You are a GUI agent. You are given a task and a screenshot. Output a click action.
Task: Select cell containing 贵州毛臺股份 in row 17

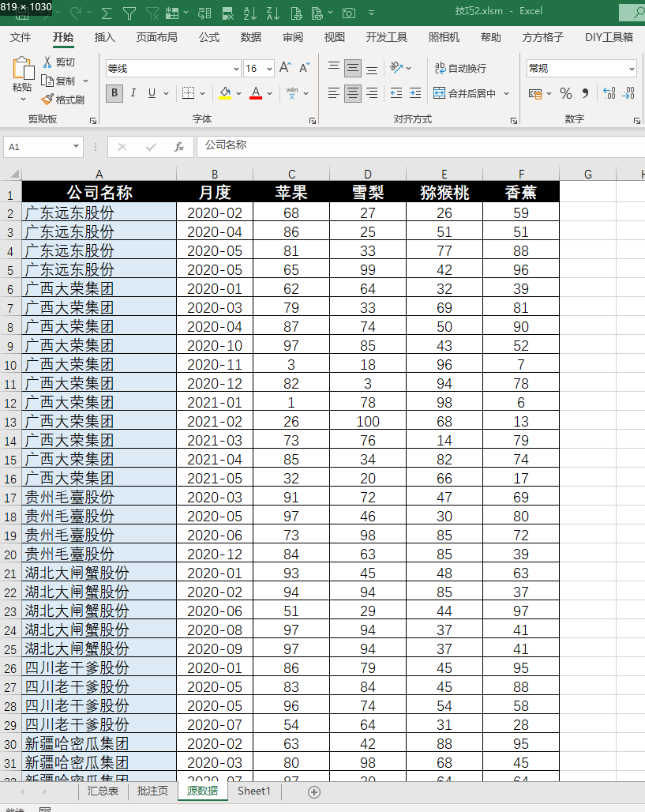pyautogui.click(x=99, y=497)
